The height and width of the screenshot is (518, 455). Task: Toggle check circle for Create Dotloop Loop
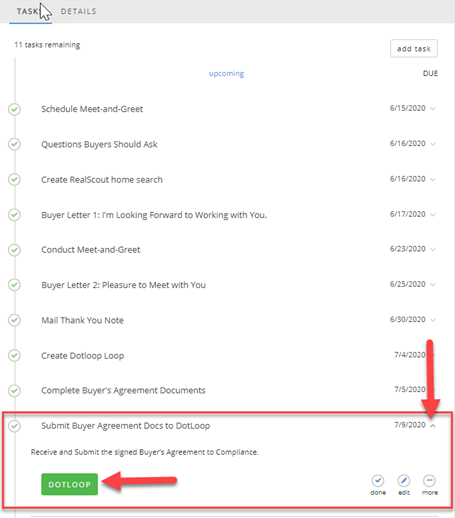click(14, 356)
